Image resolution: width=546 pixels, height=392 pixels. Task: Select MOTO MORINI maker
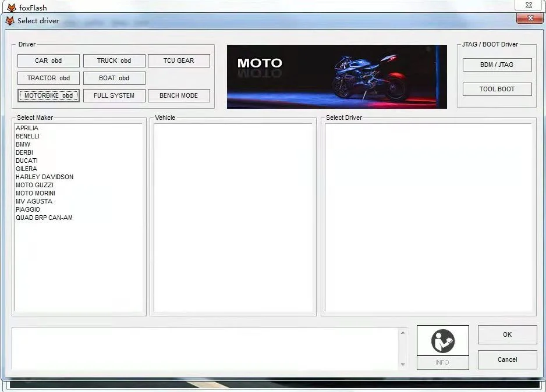click(x=36, y=193)
